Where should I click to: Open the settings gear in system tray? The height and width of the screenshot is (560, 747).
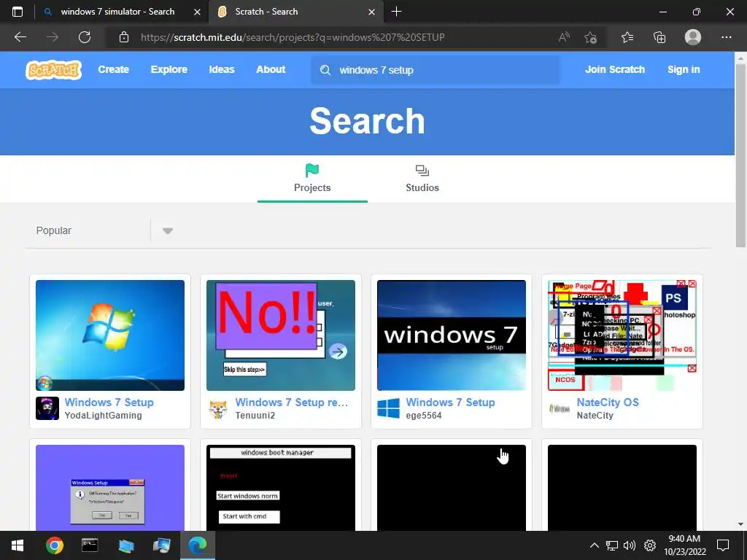click(650, 545)
